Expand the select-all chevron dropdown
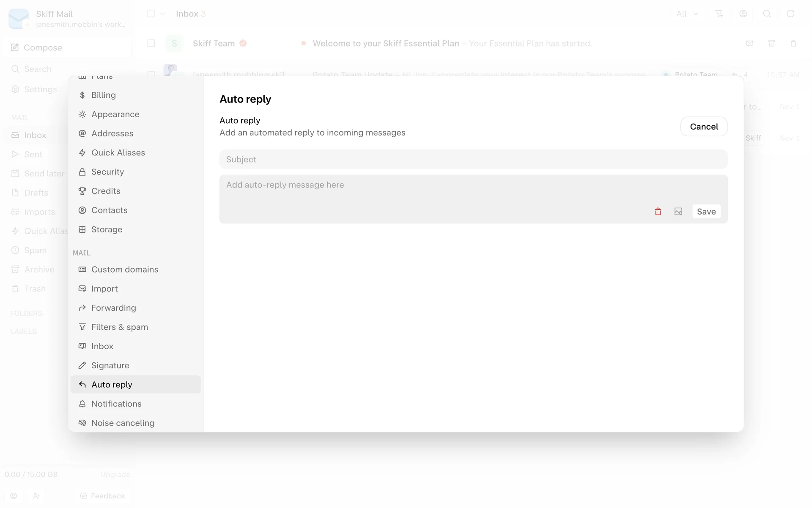Image resolution: width=812 pixels, height=508 pixels. pyautogui.click(x=162, y=14)
